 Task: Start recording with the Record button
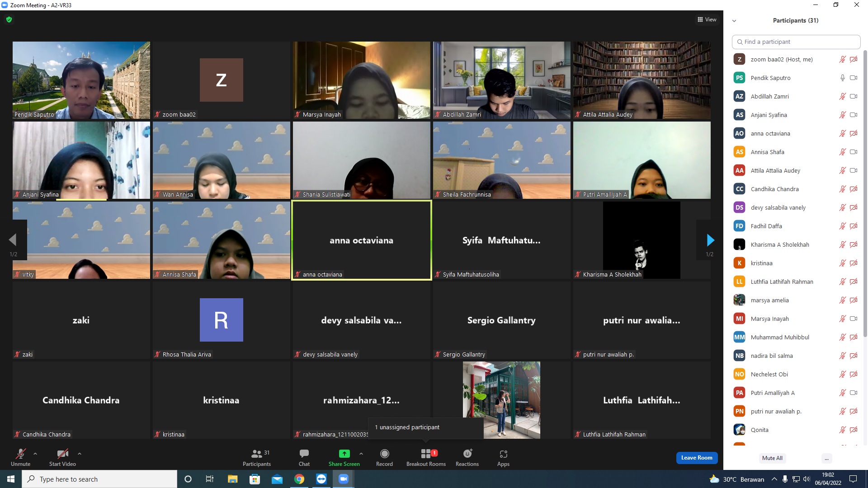tap(385, 457)
